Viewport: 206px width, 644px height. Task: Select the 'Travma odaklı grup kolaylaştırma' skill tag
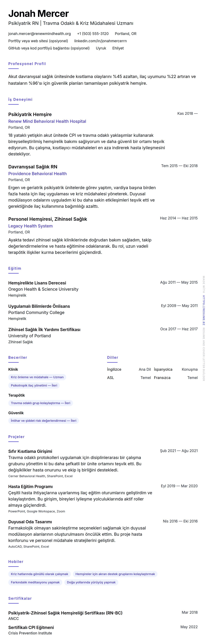click(41, 403)
